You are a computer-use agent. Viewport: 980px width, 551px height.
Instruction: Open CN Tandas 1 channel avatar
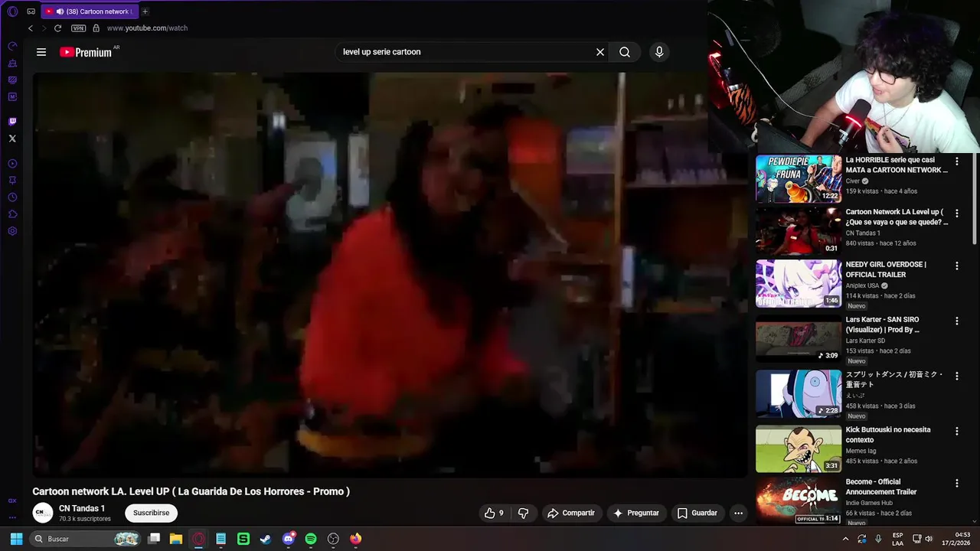click(43, 513)
